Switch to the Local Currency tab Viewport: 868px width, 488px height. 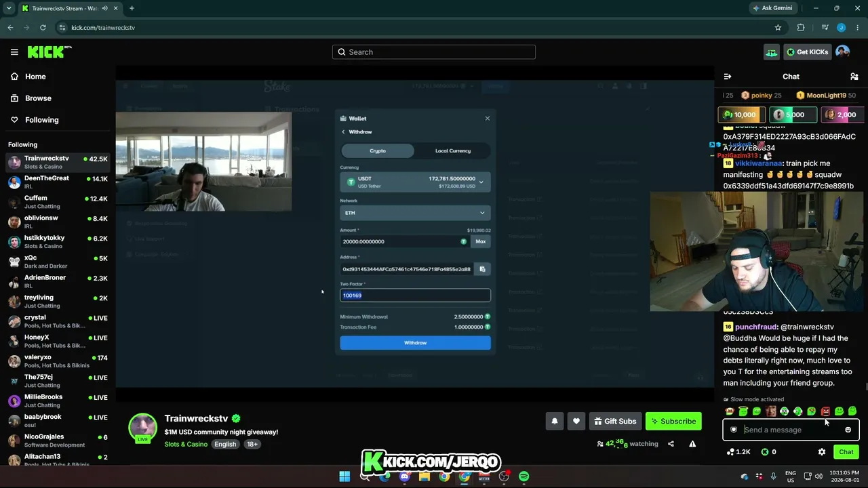[x=452, y=151]
